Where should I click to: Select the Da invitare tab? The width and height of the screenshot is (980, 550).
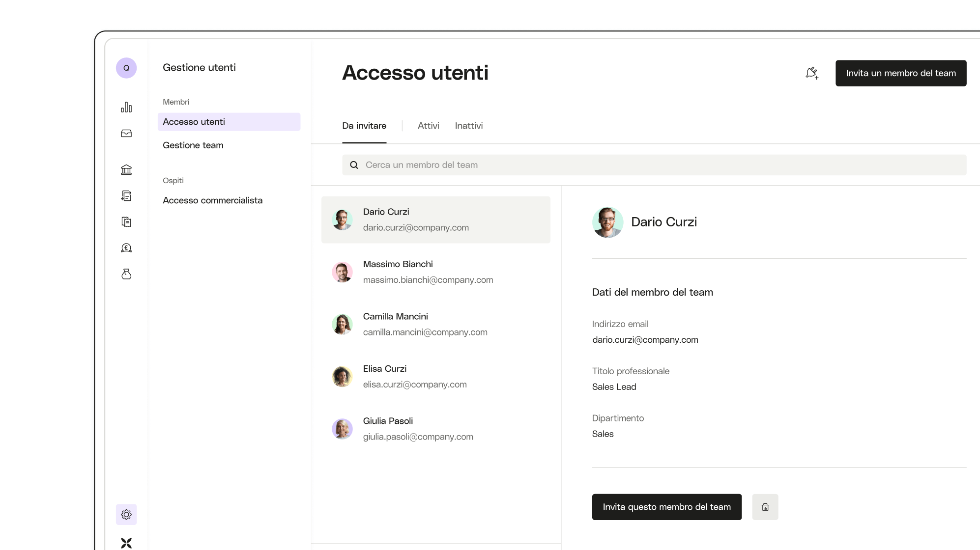click(364, 126)
